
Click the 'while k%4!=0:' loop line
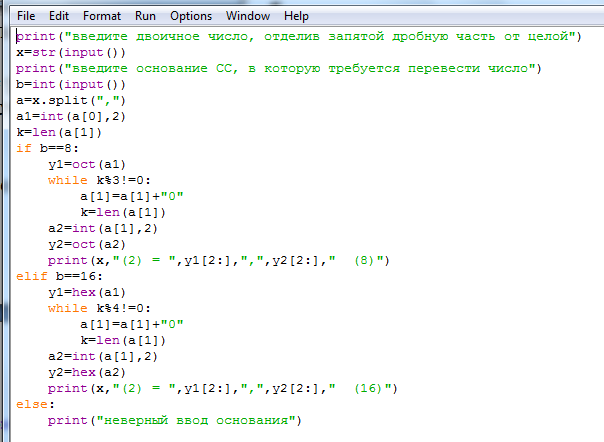98,308
